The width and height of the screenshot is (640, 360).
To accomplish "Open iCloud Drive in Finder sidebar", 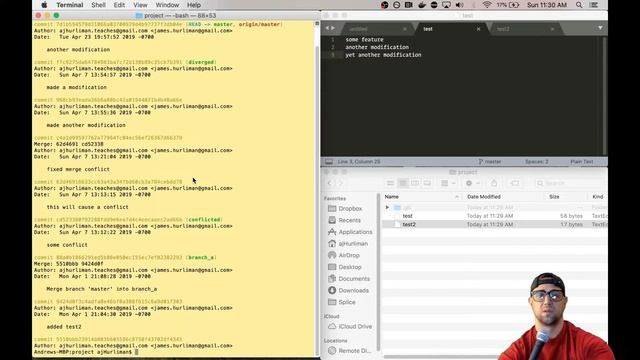I will coord(350,327).
